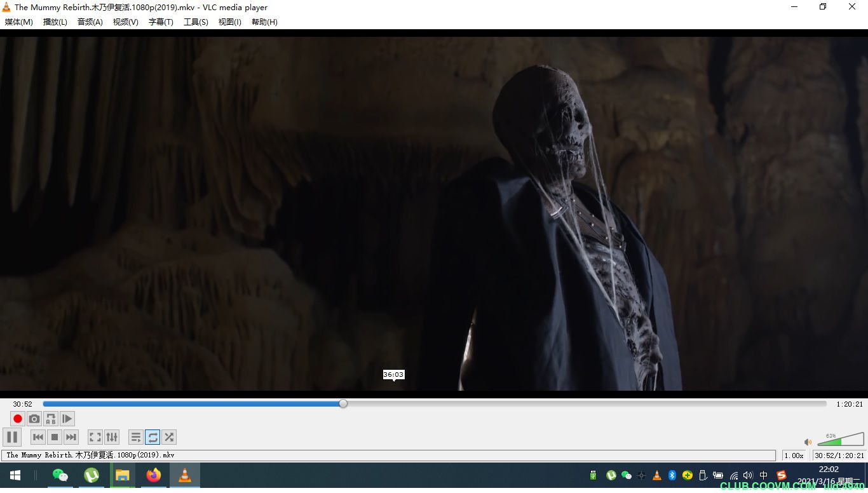Screen dimensions: 868x493
Task: Advance one frame with frame-by-frame button
Action: [x=67, y=419]
